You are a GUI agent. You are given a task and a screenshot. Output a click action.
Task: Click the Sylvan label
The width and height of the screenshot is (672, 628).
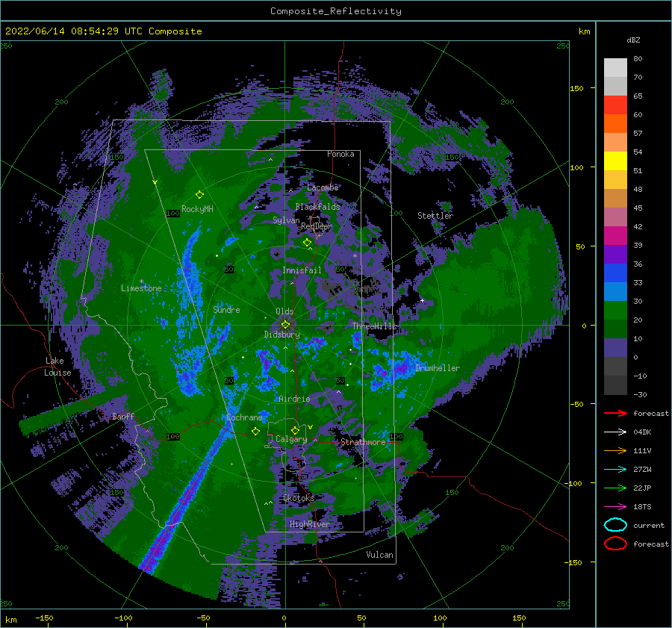pyautogui.click(x=286, y=220)
